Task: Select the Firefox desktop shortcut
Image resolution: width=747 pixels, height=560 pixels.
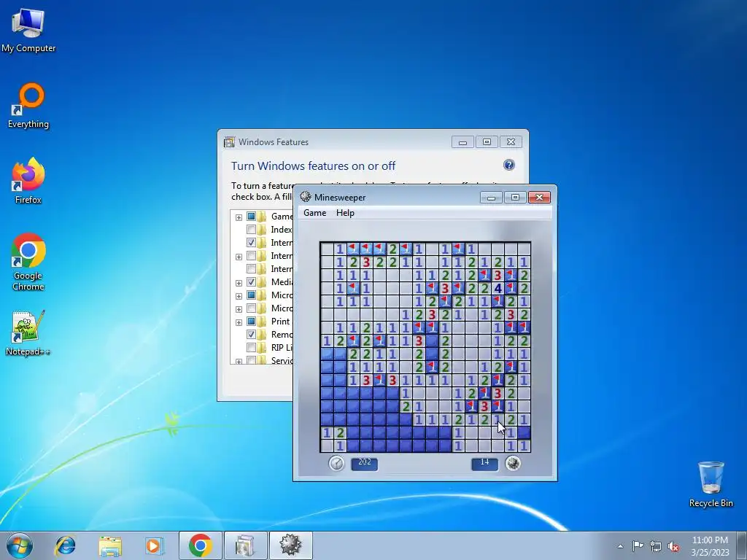Action: tap(28, 181)
